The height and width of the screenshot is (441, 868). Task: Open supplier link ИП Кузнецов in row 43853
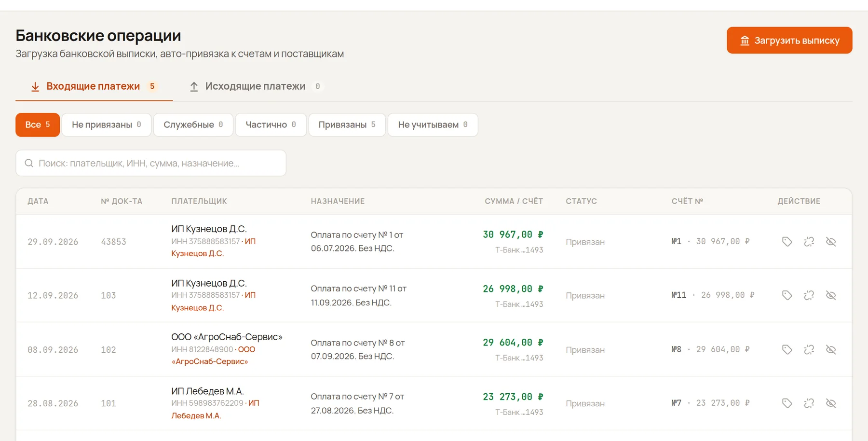coord(213,247)
